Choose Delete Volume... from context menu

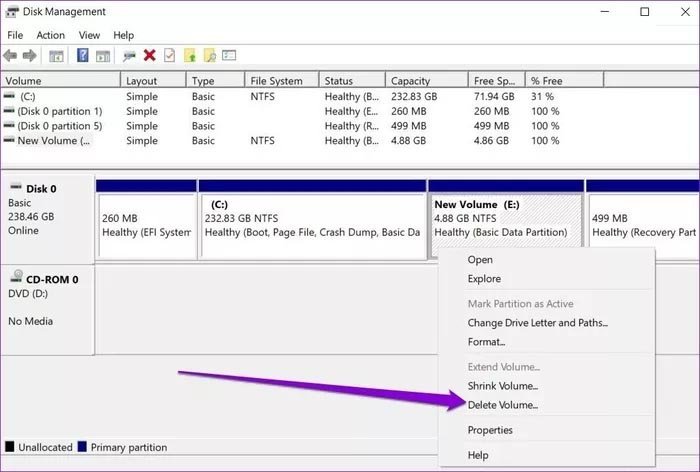coord(503,405)
